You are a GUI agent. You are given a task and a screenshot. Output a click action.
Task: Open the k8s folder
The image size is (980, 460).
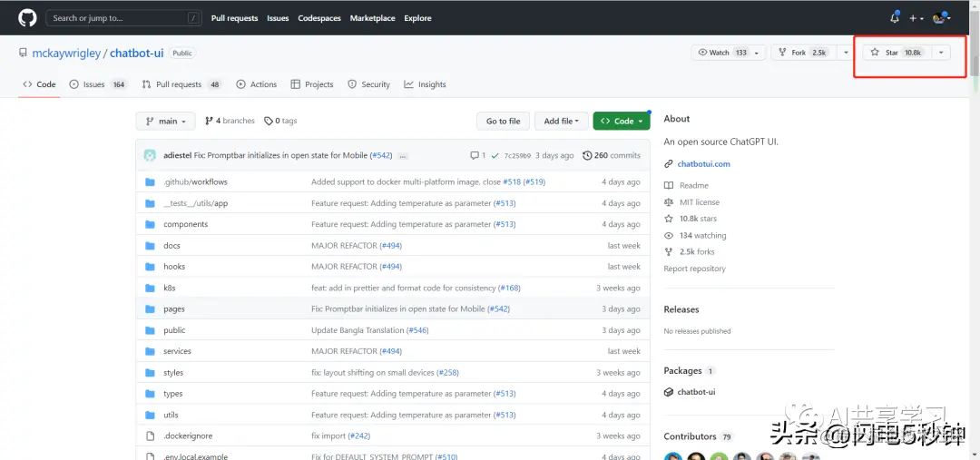click(x=170, y=288)
